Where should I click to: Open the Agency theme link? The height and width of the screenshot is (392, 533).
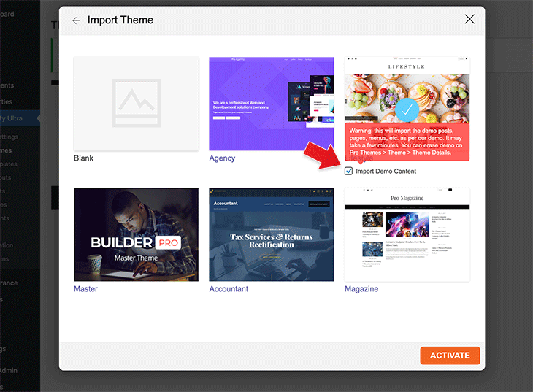tap(222, 158)
